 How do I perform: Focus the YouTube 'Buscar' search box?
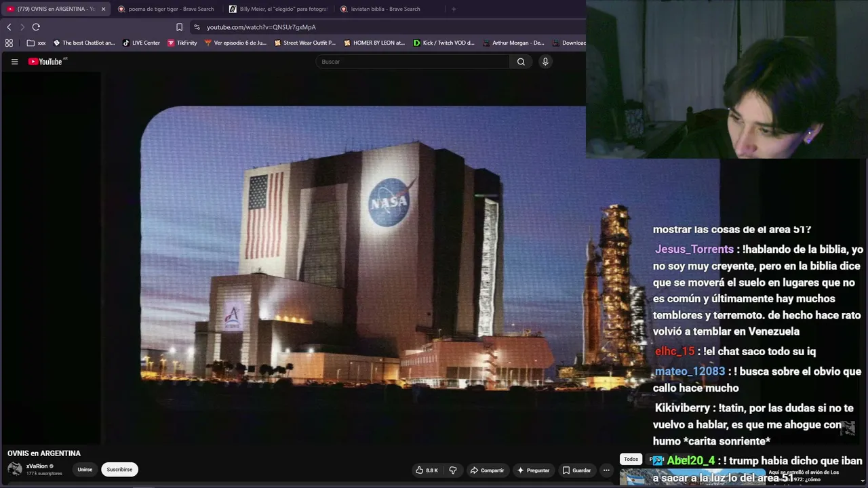[x=412, y=62]
